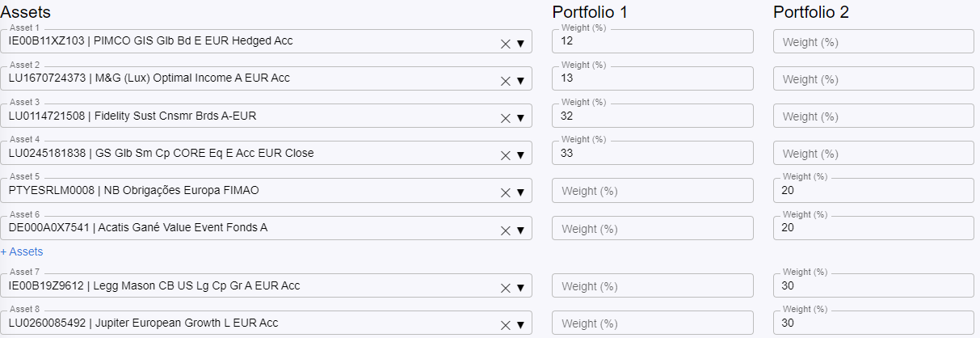This screenshot has height=338, width=980.
Task: Open the Asset 1 dropdown arrow
Action: (520, 44)
